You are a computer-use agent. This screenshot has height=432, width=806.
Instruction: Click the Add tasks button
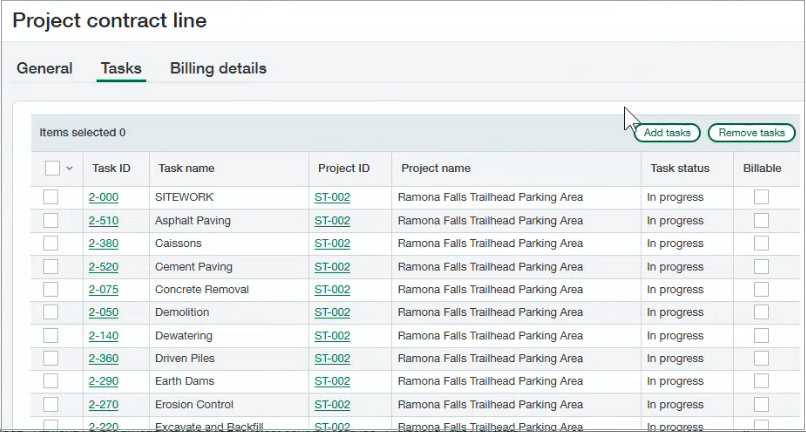point(667,133)
